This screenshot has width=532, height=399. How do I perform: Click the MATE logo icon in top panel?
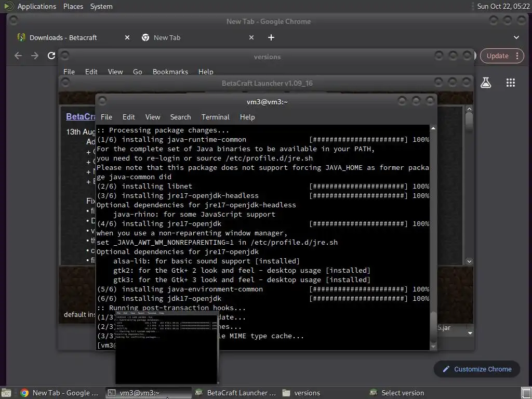(x=8, y=6)
